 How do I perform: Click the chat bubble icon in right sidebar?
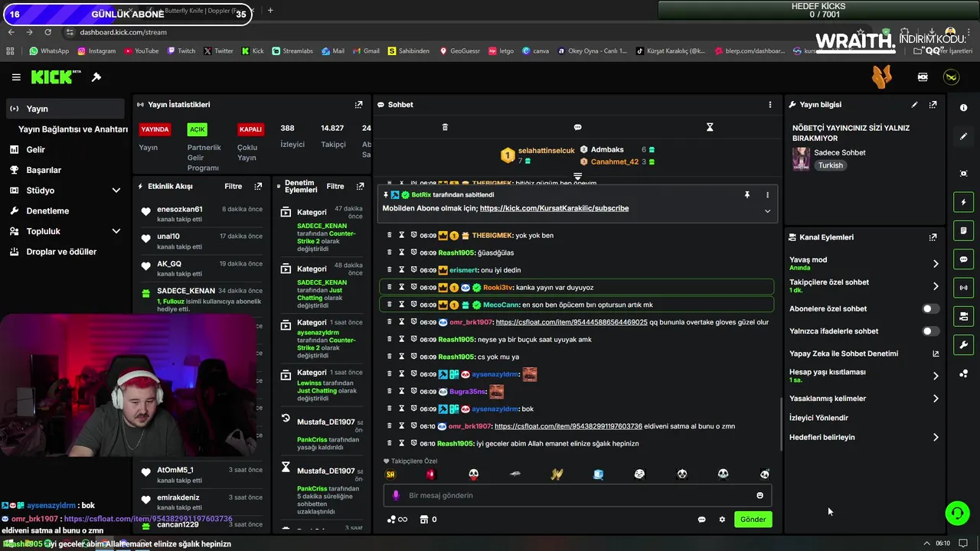tap(963, 259)
